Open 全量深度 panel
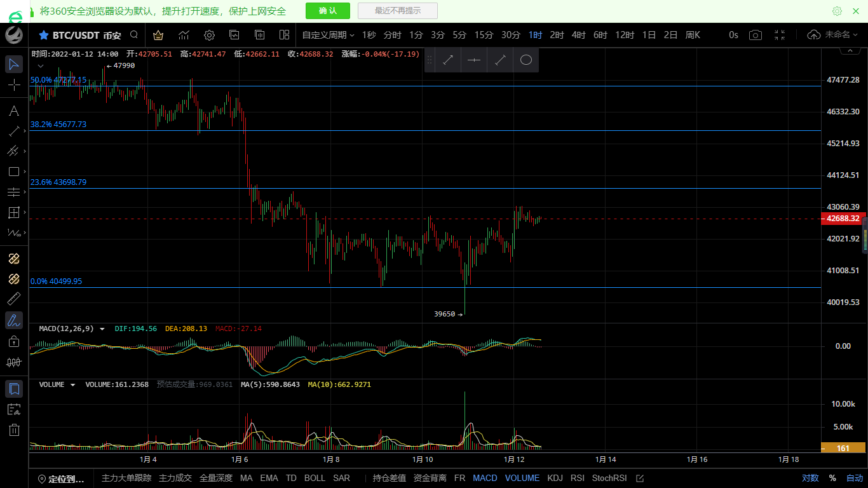The image size is (868, 488). pos(216,478)
